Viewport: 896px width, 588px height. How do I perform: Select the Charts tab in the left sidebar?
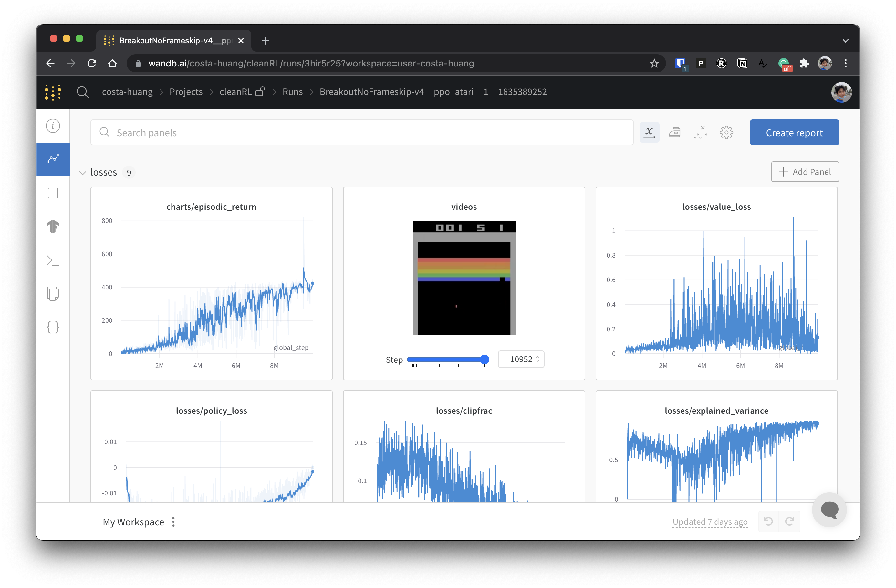(53, 159)
